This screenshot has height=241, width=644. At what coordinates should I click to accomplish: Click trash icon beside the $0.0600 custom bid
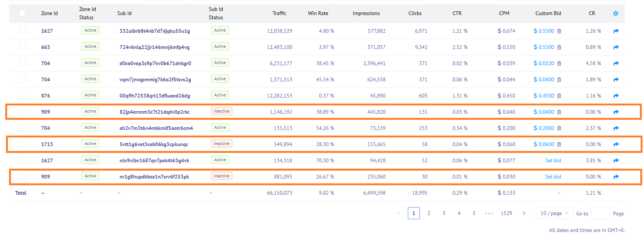(559, 145)
